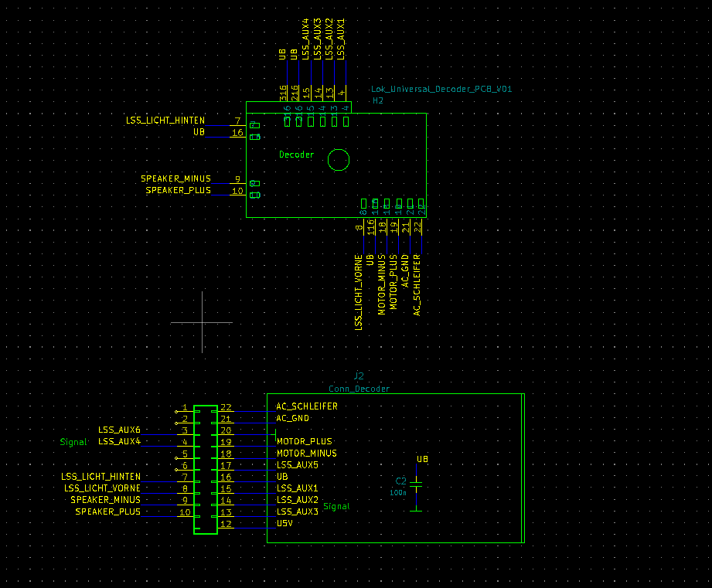Click the LSS_AUX5 net label

coord(297,465)
